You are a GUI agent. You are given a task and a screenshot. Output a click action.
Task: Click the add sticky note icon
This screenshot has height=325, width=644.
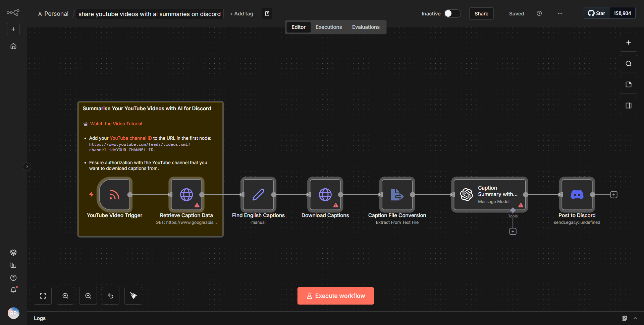pyautogui.click(x=629, y=84)
